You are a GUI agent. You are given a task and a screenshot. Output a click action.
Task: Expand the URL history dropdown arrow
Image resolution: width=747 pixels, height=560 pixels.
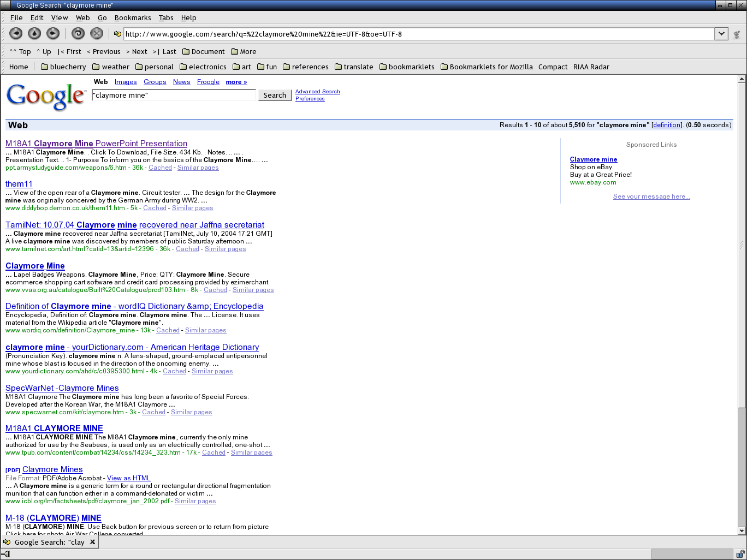(721, 34)
